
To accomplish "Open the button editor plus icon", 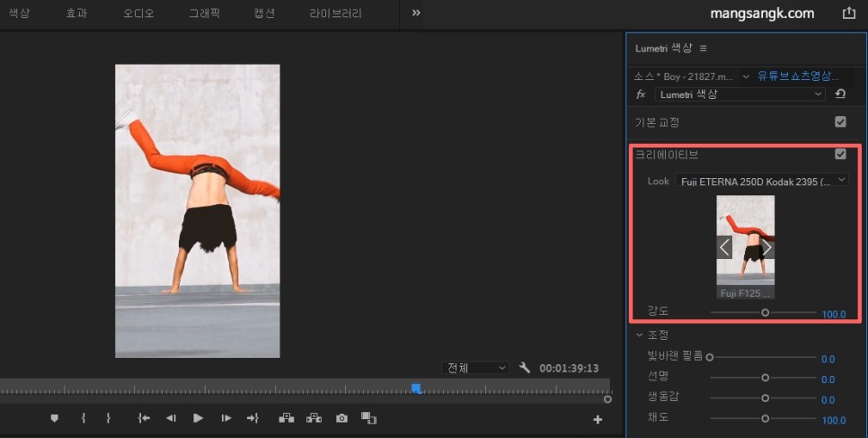I will point(598,420).
